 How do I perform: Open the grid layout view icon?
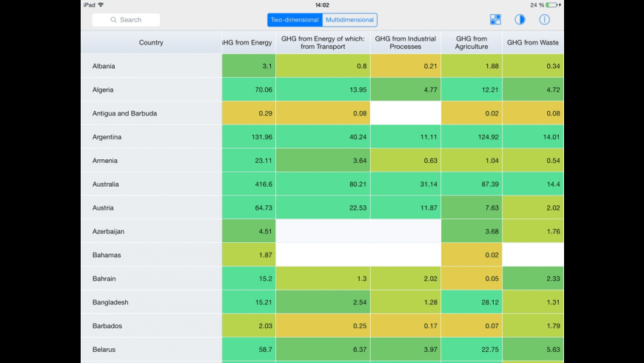(495, 19)
